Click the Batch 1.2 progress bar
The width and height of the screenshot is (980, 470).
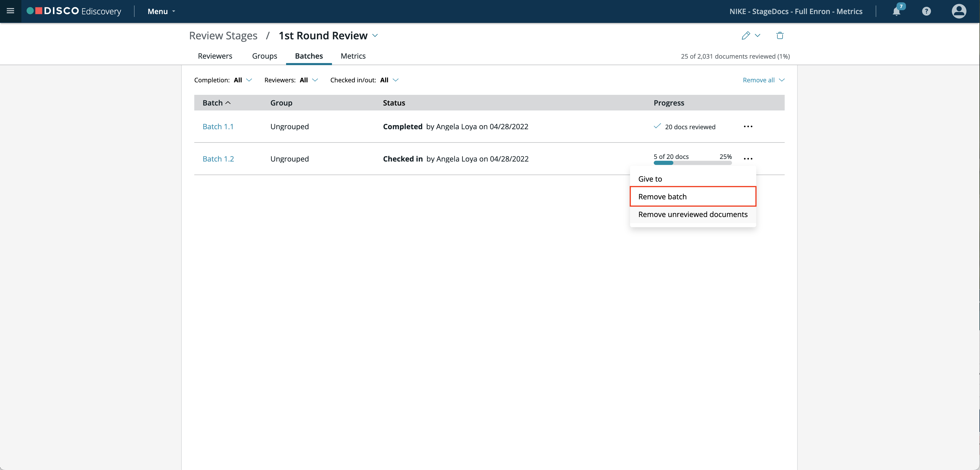(x=692, y=163)
